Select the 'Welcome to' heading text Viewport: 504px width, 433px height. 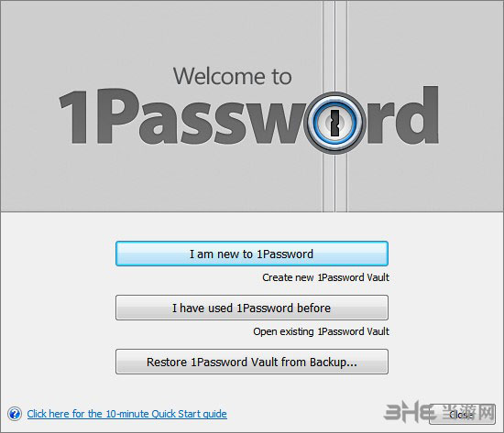(233, 77)
